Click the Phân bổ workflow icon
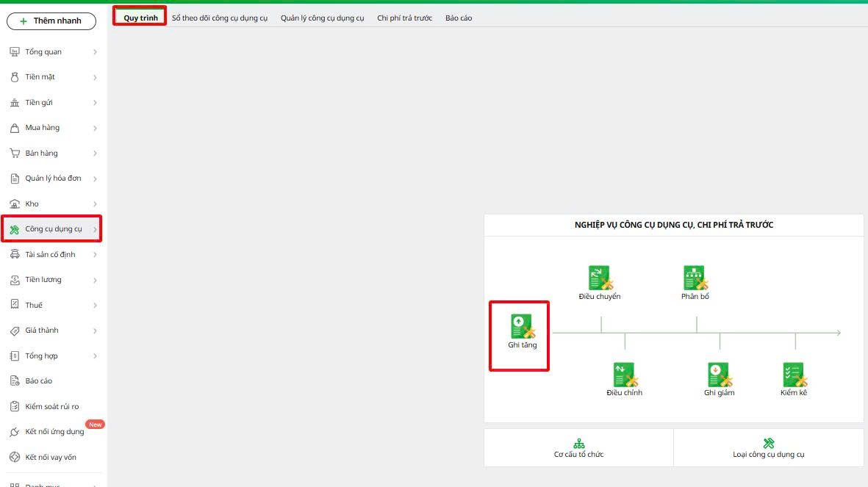The width and height of the screenshot is (868, 487). [x=695, y=278]
